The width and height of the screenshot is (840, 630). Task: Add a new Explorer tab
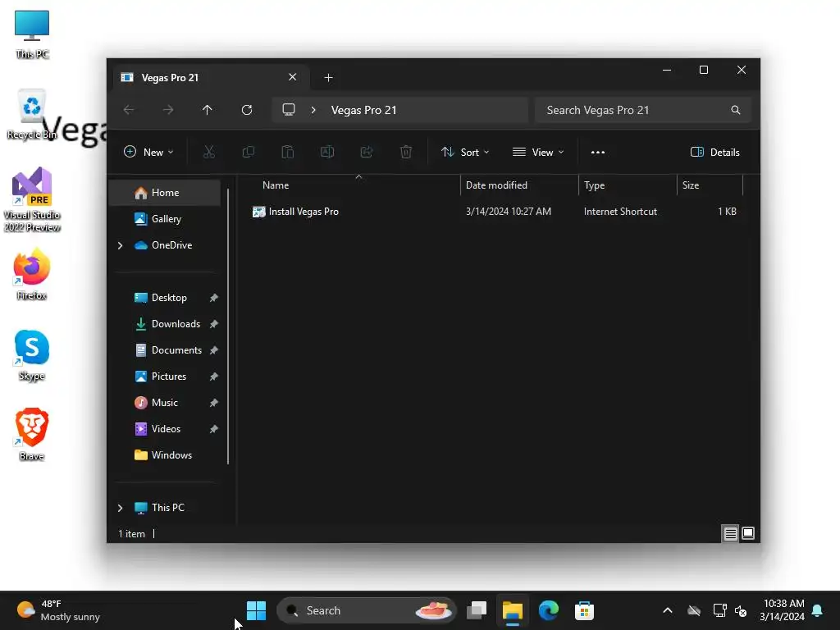coord(328,78)
